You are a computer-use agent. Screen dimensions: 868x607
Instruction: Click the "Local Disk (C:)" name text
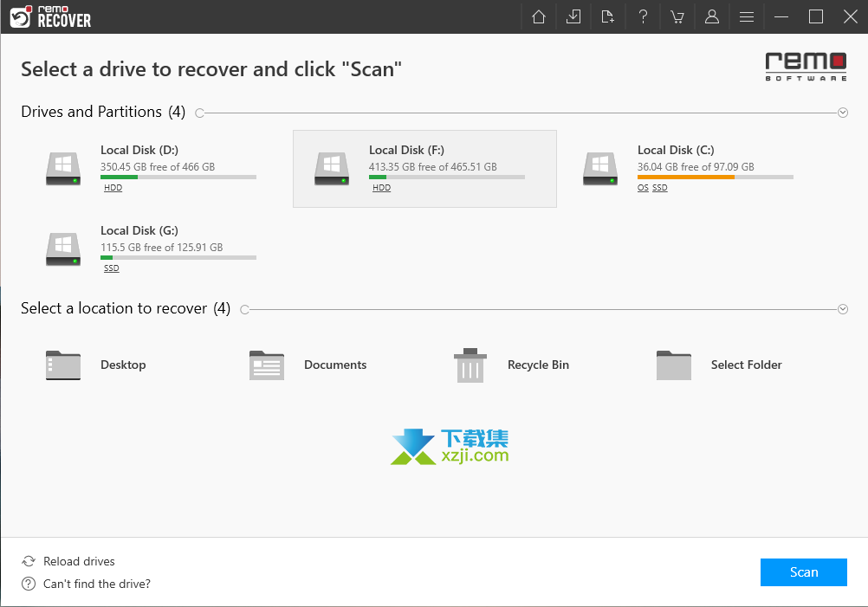pos(676,150)
